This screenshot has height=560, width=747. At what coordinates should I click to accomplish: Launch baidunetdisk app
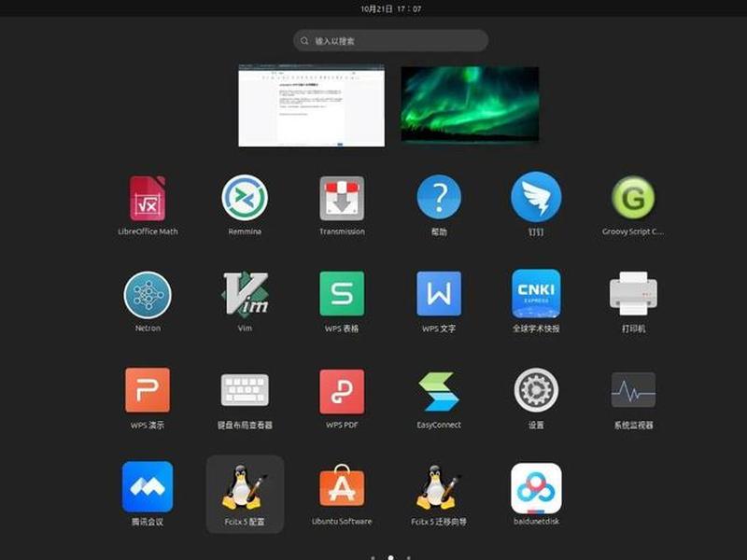(536, 488)
